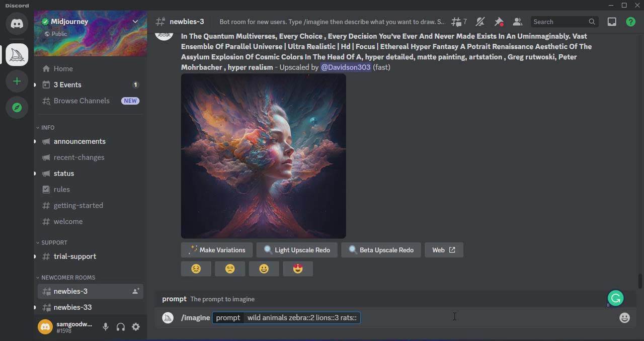Click the Make Variations button
The width and height of the screenshot is (644, 341).
(x=217, y=250)
